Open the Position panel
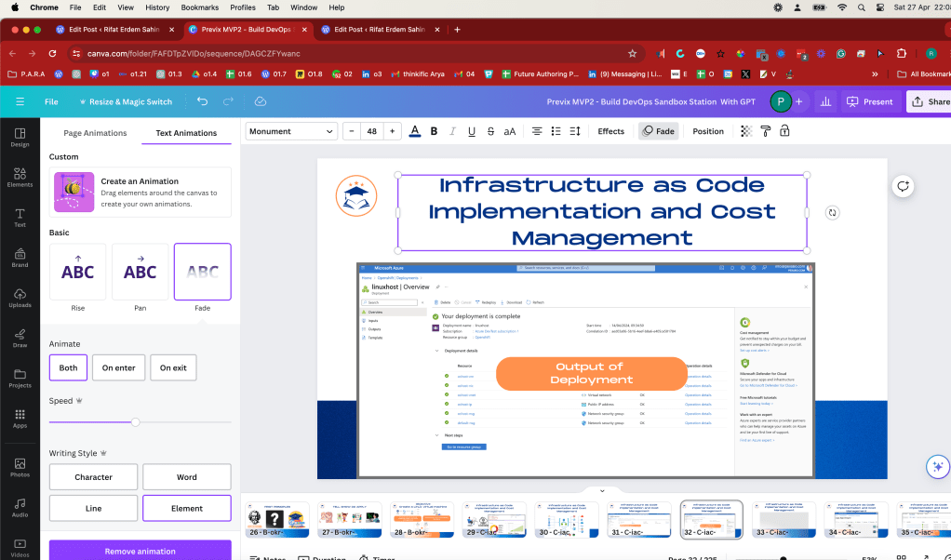Image resolution: width=951 pixels, height=560 pixels. click(x=708, y=131)
